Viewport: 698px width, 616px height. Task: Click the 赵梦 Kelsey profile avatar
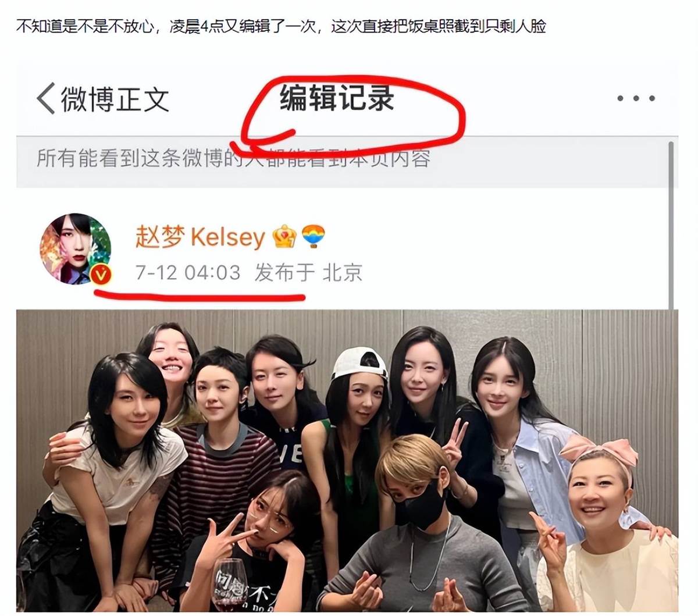coord(75,248)
